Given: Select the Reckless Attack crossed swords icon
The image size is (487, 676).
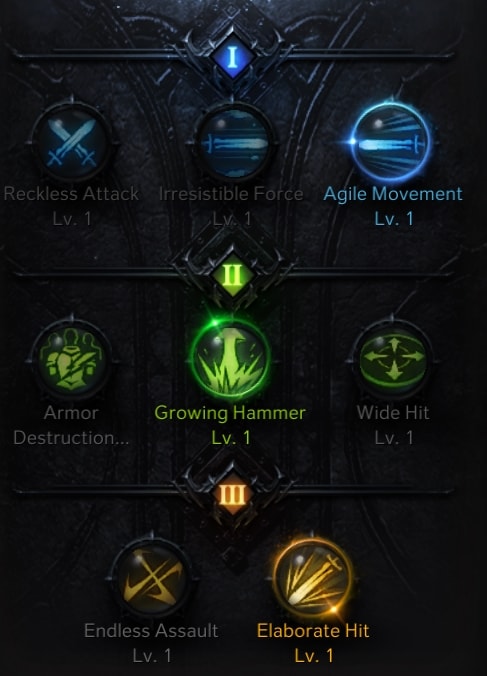Looking at the screenshot, I should tap(72, 143).
